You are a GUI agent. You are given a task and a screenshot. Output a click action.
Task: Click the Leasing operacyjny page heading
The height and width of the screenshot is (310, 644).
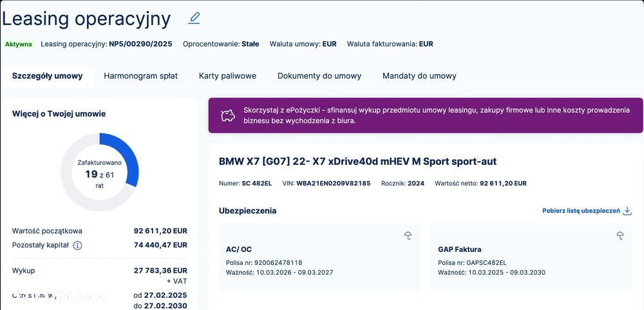[86, 19]
